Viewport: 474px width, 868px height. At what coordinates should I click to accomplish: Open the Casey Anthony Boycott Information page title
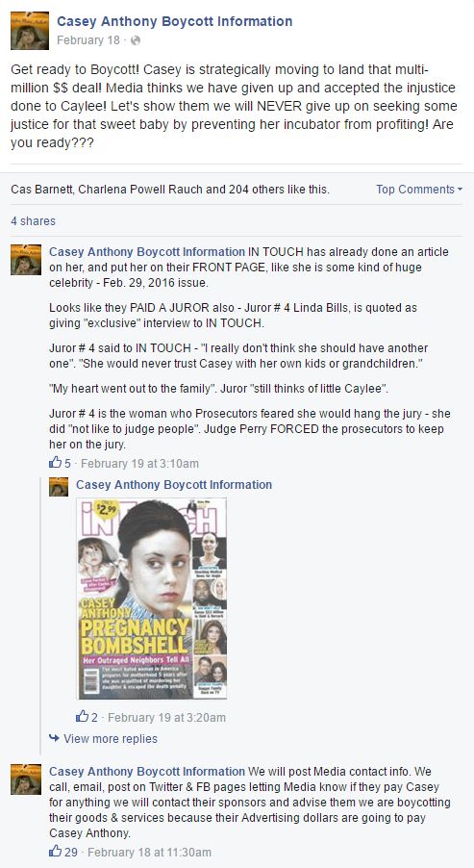175,21
